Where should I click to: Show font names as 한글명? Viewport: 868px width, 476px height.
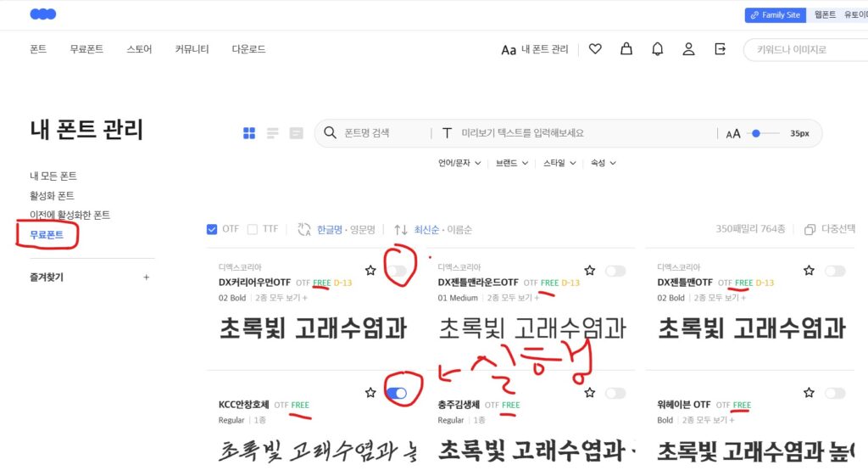330,229
